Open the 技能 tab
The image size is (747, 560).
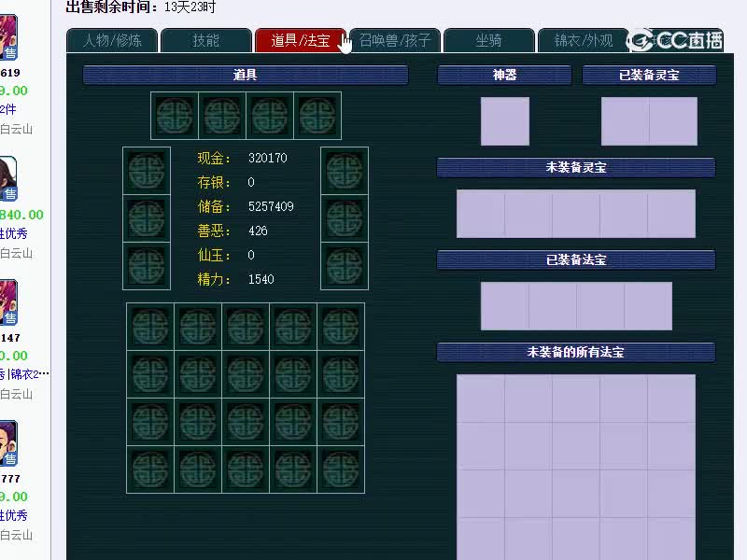point(206,40)
